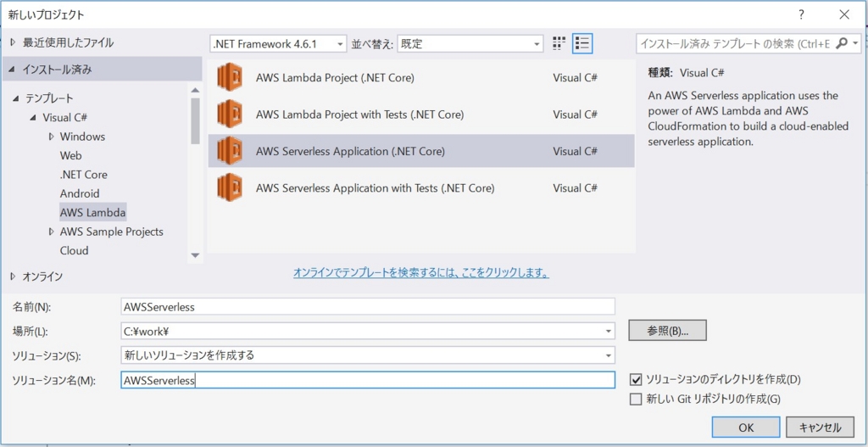Close the New Project dialog
868x447 pixels.
pyautogui.click(x=844, y=15)
